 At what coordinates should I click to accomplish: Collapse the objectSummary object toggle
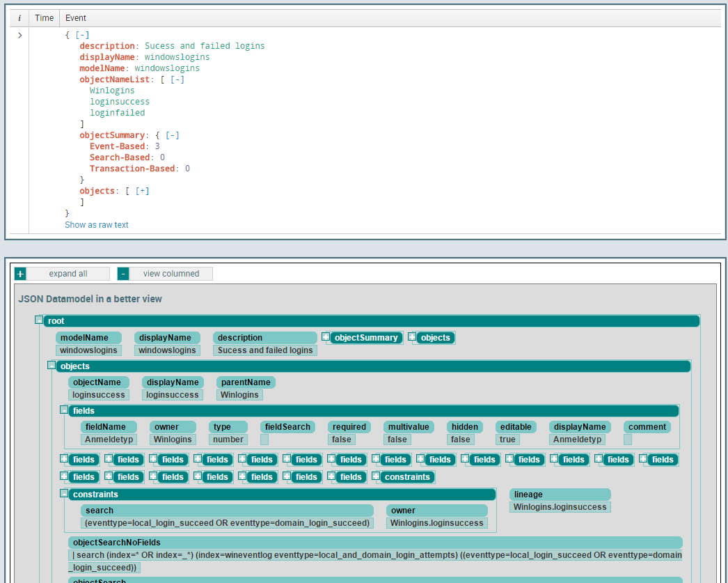pyautogui.click(x=172, y=135)
